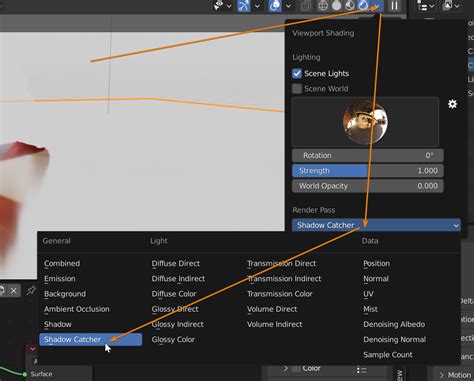Select the Normal data pass
Image resolution: width=474 pixels, height=381 pixels.
tap(376, 279)
